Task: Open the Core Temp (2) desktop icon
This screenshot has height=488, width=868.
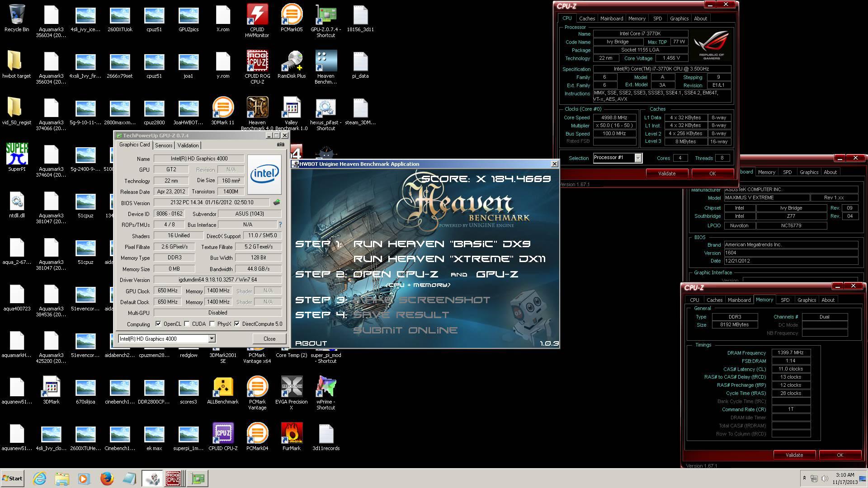Action: 291,355
